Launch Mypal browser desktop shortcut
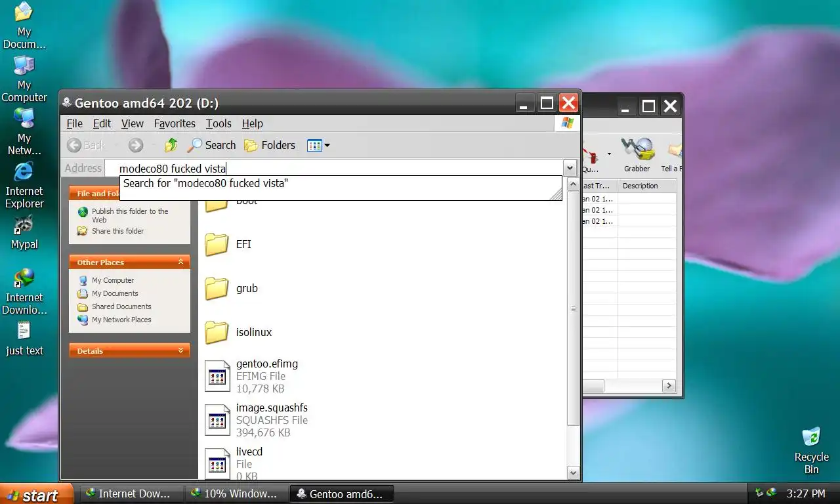This screenshot has height=504, width=840. [24, 232]
